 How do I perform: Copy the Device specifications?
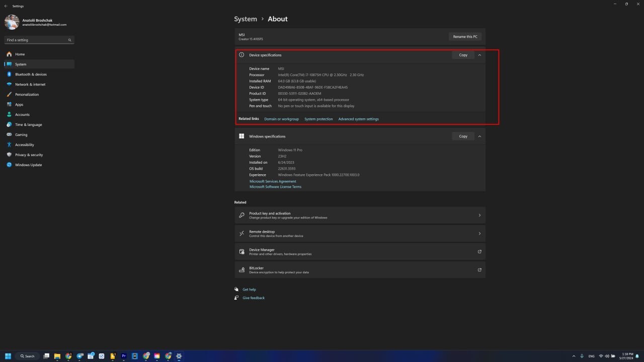click(463, 55)
